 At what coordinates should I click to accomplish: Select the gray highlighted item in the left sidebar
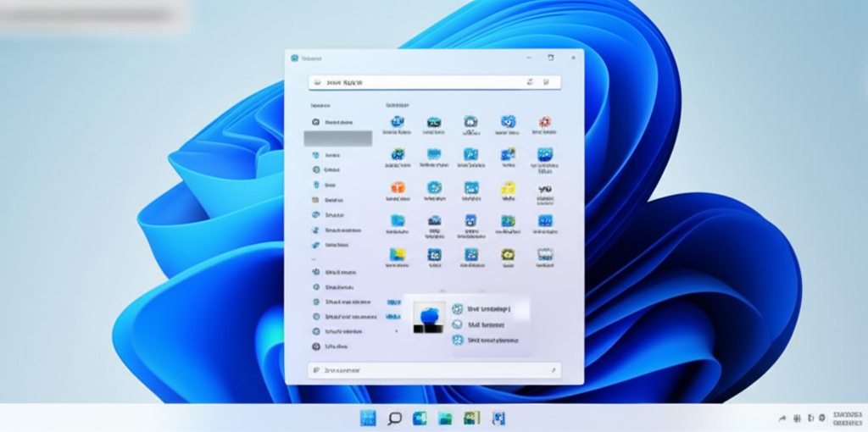pos(337,139)
